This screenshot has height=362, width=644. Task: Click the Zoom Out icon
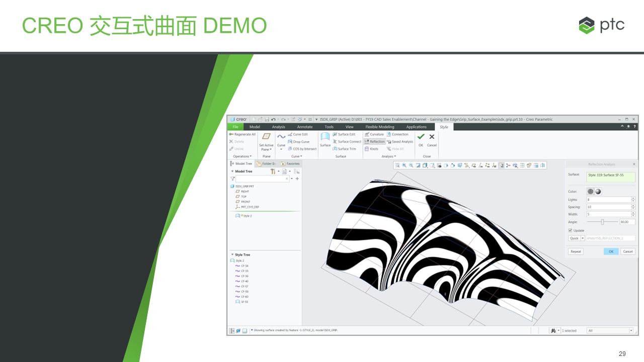[411, 165]
